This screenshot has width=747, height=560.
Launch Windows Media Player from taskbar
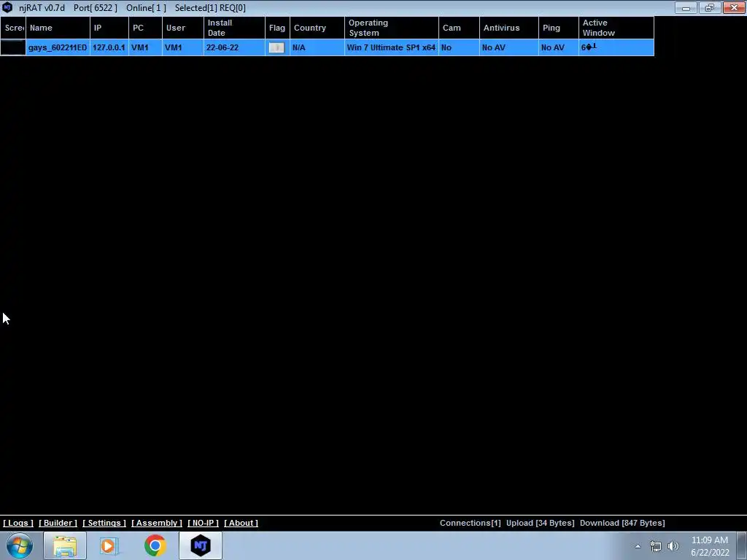(108, 545)
